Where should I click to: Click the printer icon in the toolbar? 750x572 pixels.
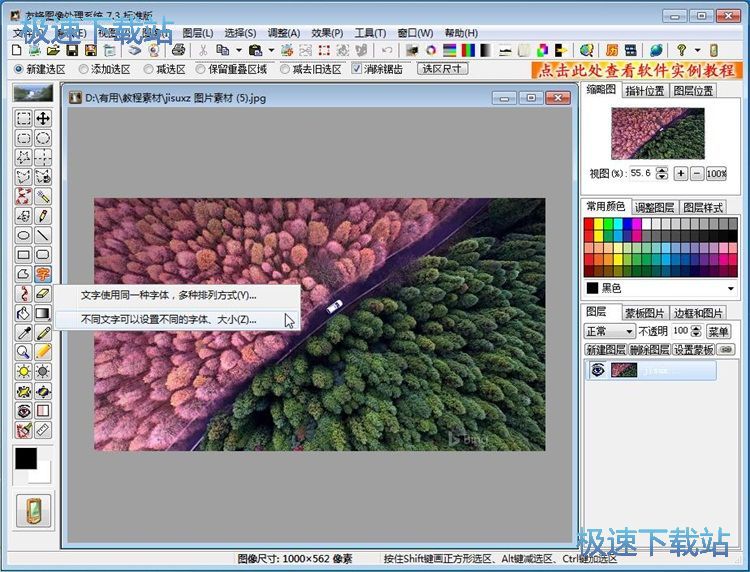click(x=178, y=50)
